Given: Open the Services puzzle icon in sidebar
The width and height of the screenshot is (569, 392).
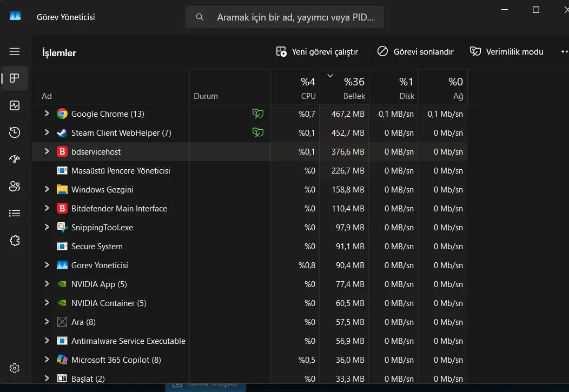Looking at the screenshot, I should (x=15, y=241).
